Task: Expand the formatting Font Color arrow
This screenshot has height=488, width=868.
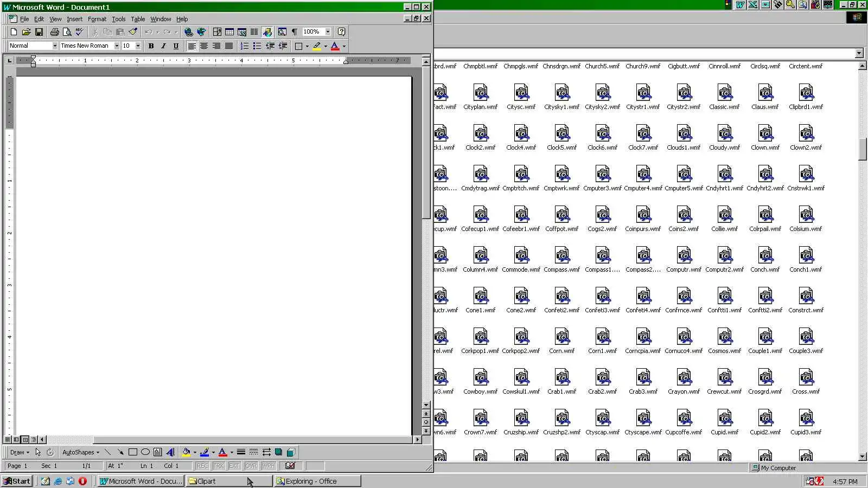Action: [344, 46]
